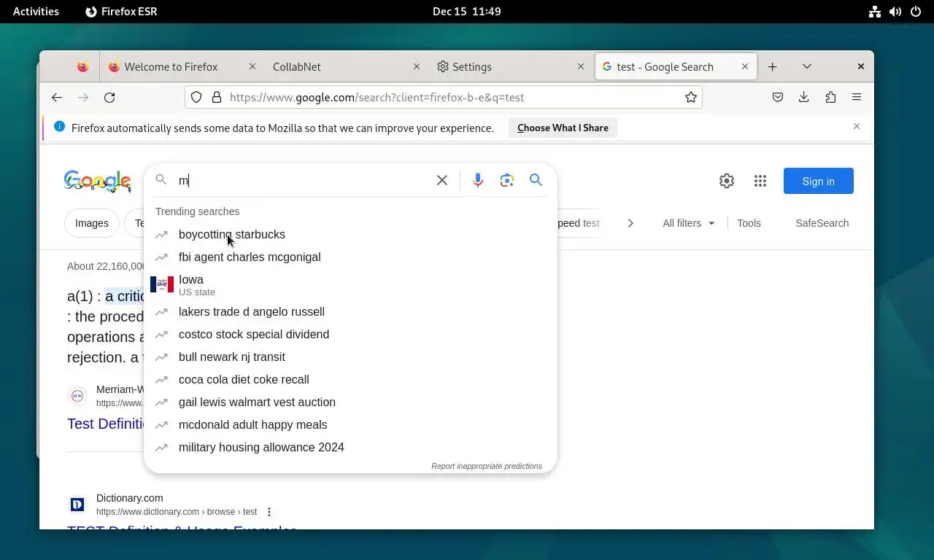Select the pinned Firefox tab
Screen dimensions: 934x560
tap(82, 66)
